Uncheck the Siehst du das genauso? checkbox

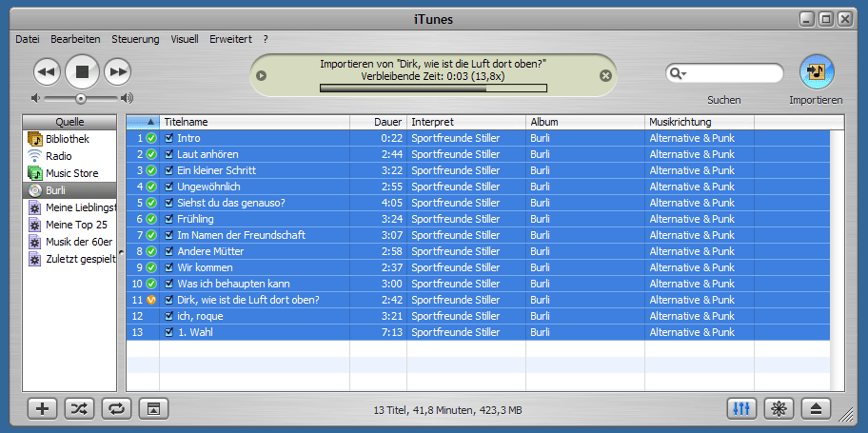(x=168, y=203)
